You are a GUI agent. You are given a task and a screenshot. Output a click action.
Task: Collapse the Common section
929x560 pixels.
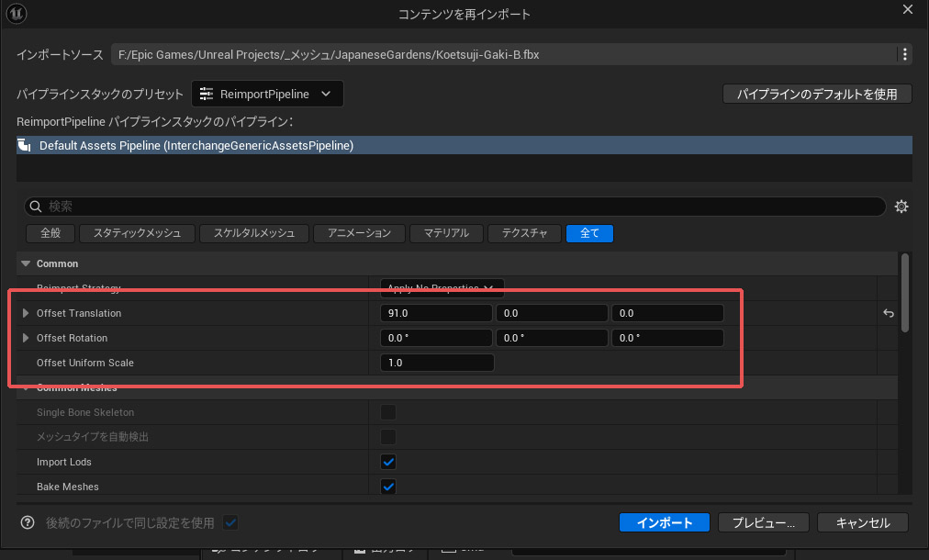click(26, 264)
